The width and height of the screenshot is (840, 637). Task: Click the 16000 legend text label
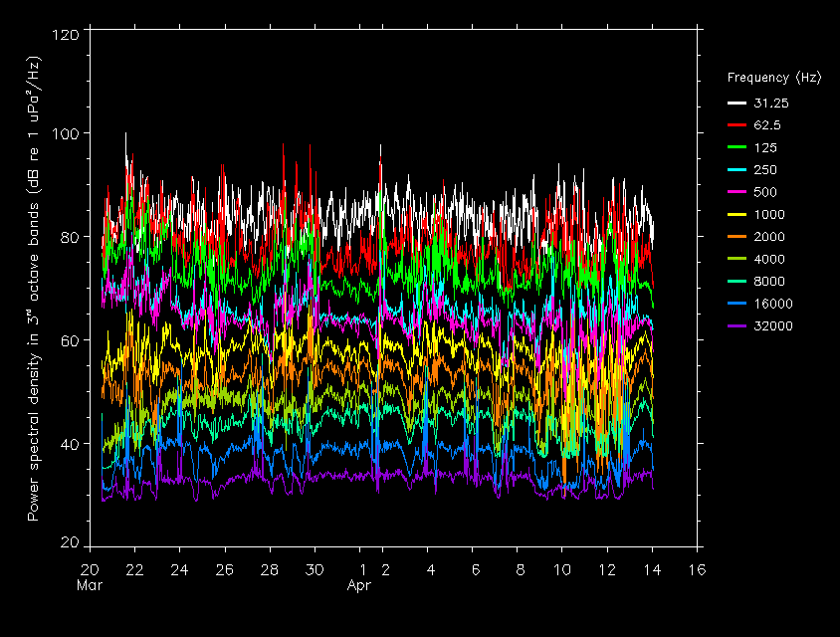click(773, 304)
